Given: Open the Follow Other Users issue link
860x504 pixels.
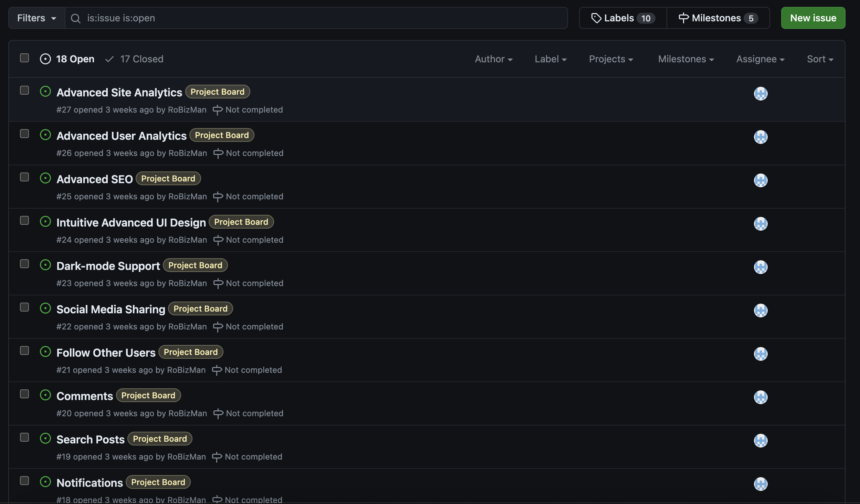Looking at the screenshot, I should 106,353.
